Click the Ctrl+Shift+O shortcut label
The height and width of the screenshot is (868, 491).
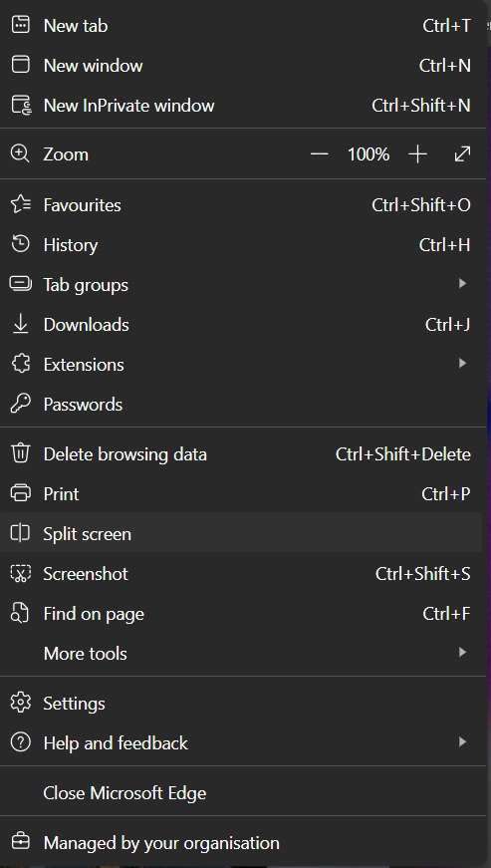(x=421, y=205)
